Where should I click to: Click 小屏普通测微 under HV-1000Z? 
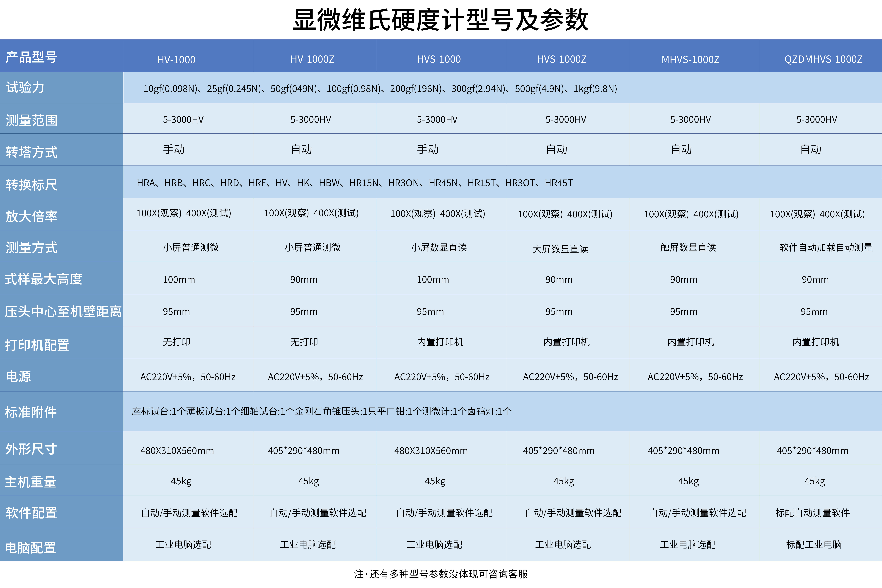click(x=313, y=247)
